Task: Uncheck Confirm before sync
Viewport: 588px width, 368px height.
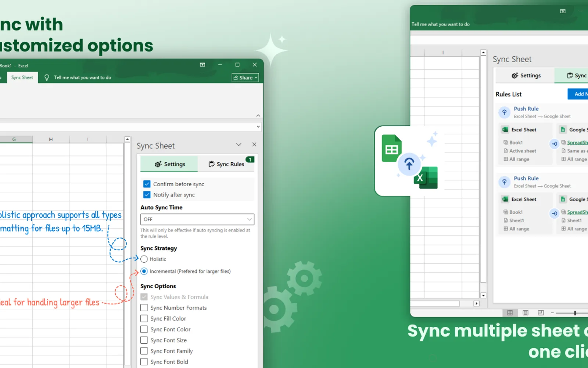Action: (147, 184)
